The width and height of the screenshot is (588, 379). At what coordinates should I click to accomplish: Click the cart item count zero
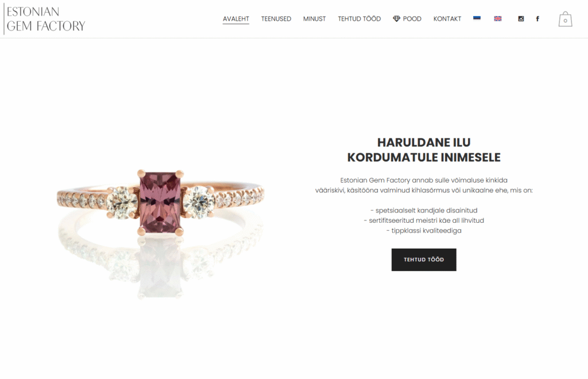tap(565, 21)
